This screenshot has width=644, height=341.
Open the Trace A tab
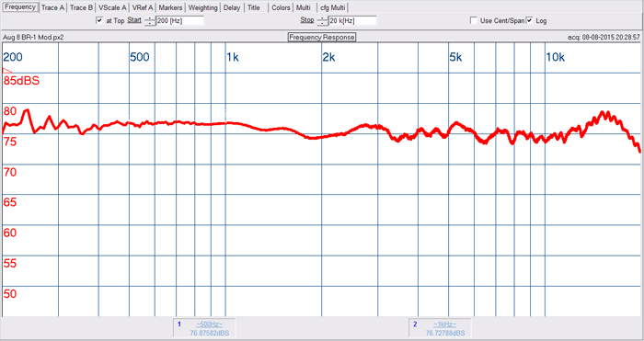pos(52,7)
